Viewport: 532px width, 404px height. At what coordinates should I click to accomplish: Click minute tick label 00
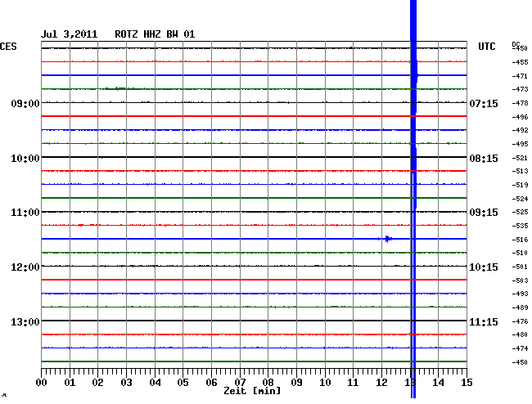coord(42,383)
